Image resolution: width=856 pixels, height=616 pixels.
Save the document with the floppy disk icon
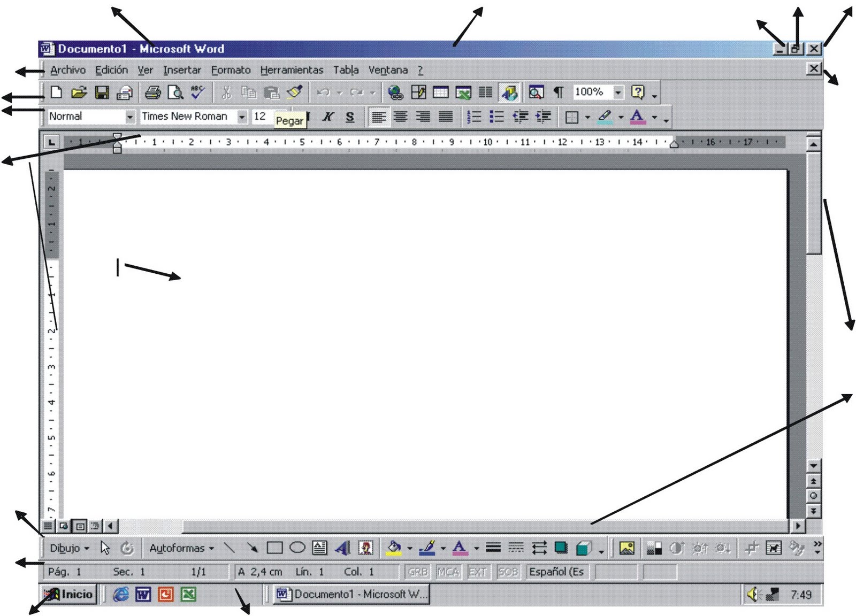click(x=102, y=93)
